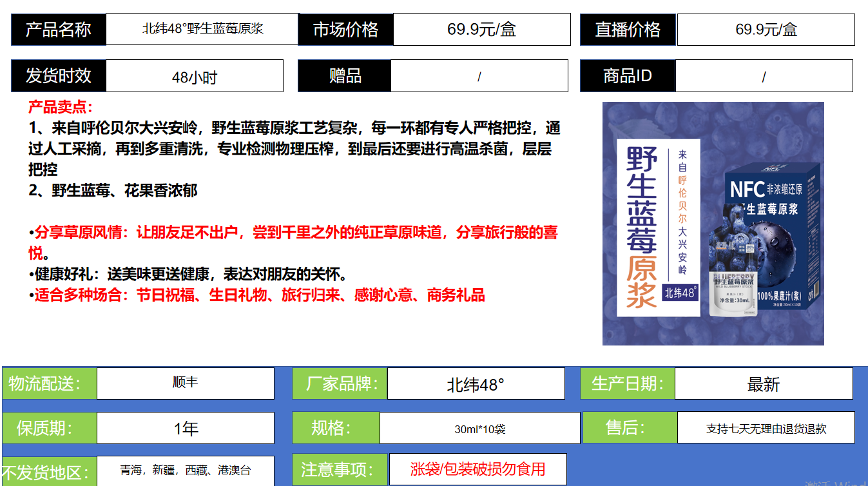868x486 pixels.
Task: Select the 青海，新疆 no-delivery regions cell
Action: pos(186,471)
